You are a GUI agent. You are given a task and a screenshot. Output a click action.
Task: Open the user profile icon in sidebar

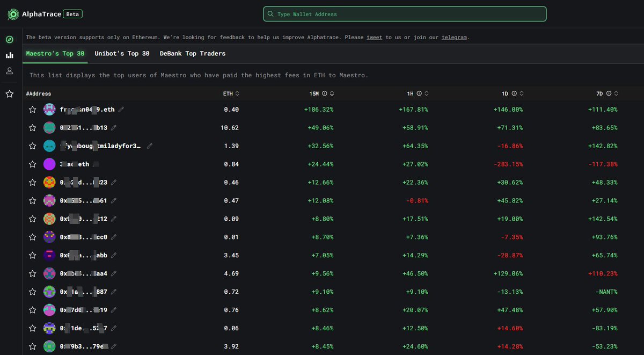(10, 71)
